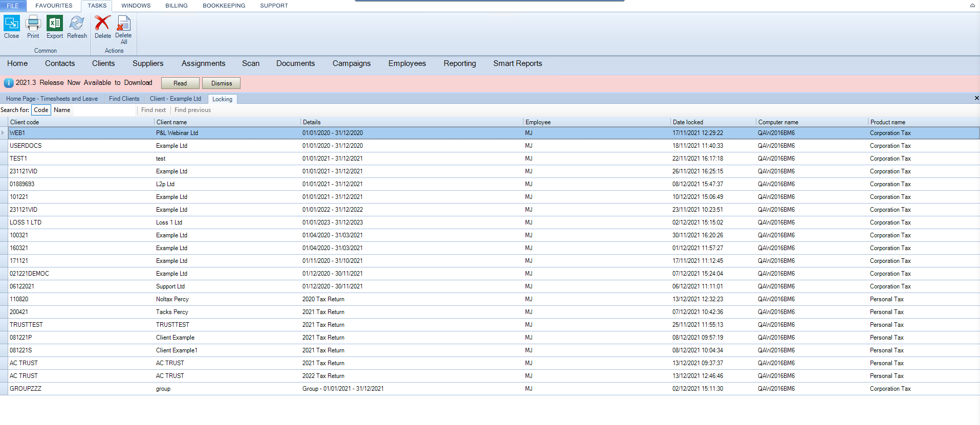The image size is (980, 425).
Task: Switch to the WINDOWS ribbon tab
Action: click(136, 6)
